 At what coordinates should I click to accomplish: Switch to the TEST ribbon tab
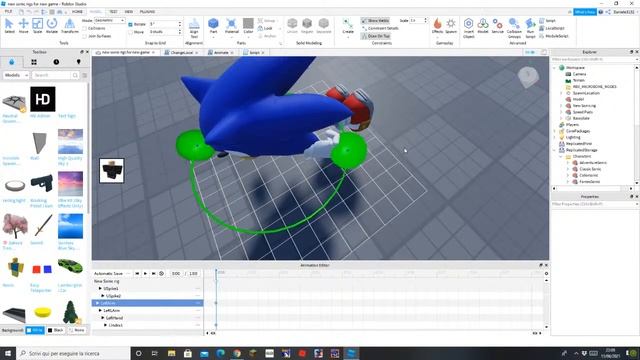(x=113, y=11)
